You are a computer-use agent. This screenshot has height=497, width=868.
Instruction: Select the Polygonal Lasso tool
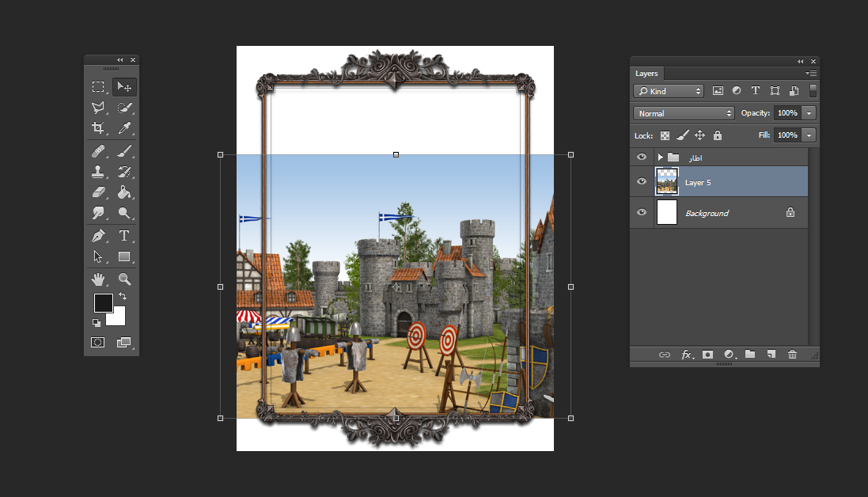coord(98,108)
